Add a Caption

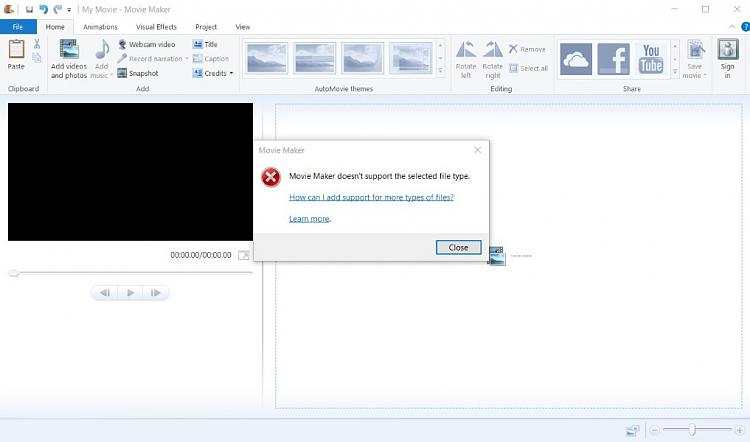pyautogui.click(x=211, y=58)
